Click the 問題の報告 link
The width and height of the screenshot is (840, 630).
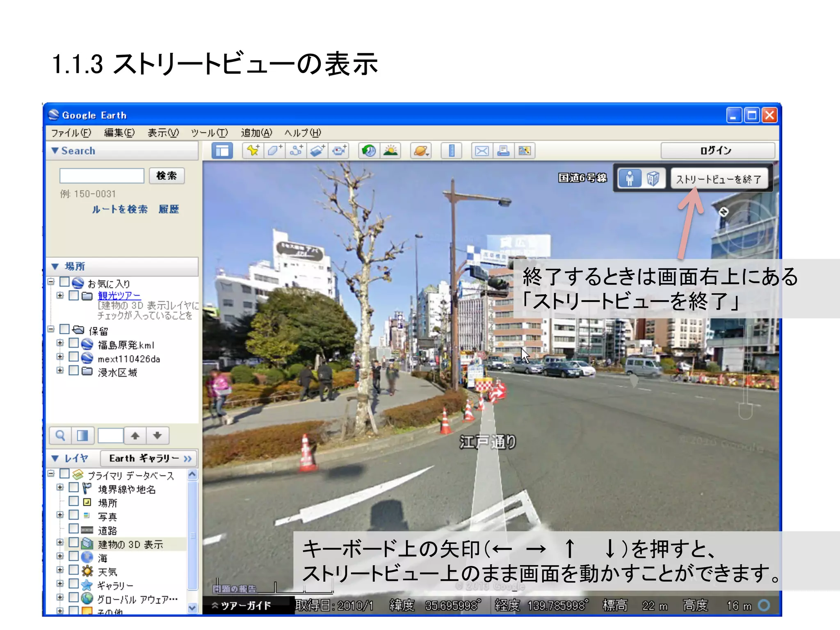234,589
